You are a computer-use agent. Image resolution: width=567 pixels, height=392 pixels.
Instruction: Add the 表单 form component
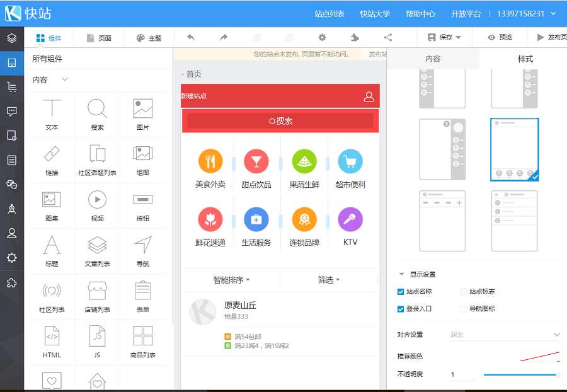pyautogui.click(x=143, y=297)
